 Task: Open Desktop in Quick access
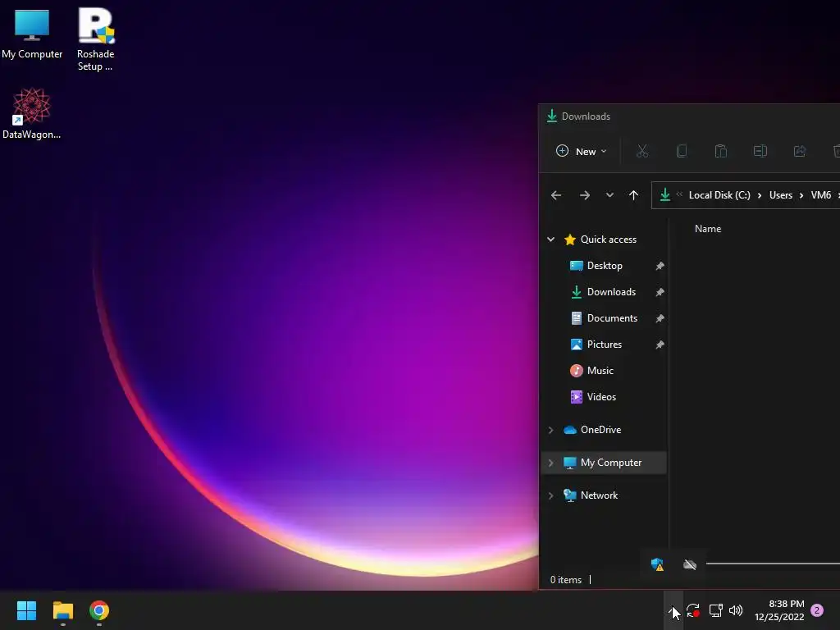(x=605, y=266)
